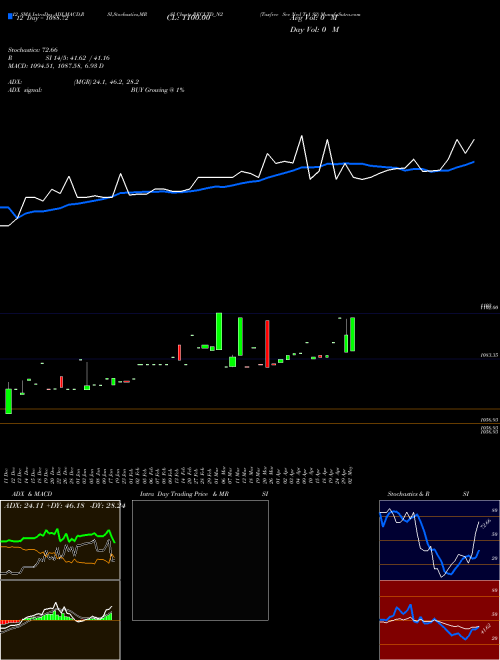Viewport: 500px width, 660px height.
Task: Select the 'BUY Growing @ 1%' signal text
Action: coord(157,90)
